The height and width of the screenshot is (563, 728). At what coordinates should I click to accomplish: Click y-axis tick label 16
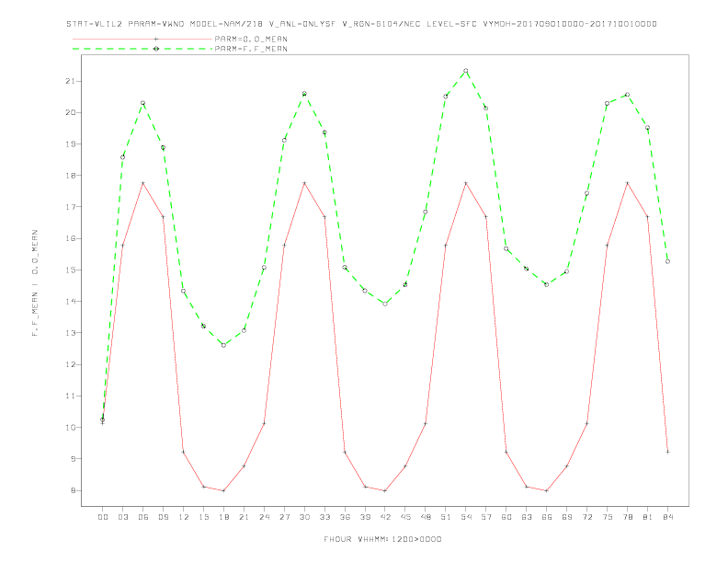tap(70, 238)
